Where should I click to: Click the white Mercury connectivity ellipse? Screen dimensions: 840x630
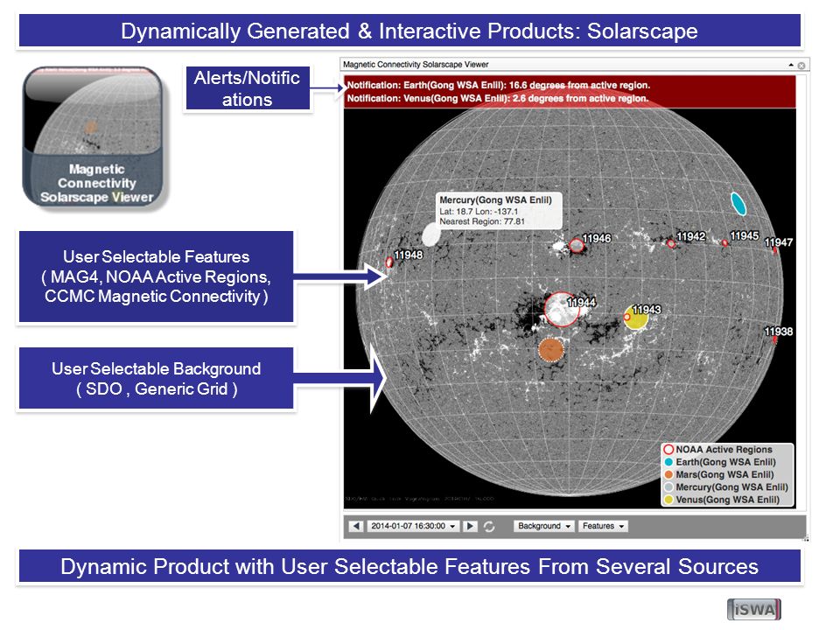point(431,234)
